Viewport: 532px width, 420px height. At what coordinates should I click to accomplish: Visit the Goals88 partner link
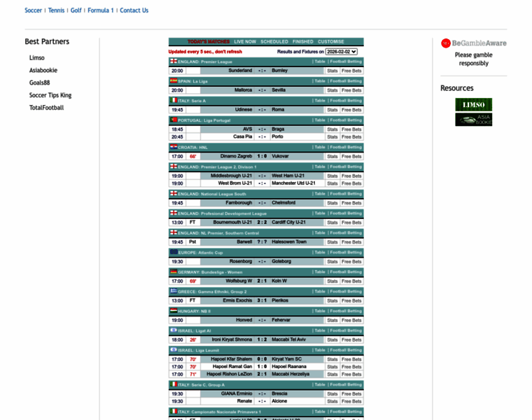coord(39,83)
